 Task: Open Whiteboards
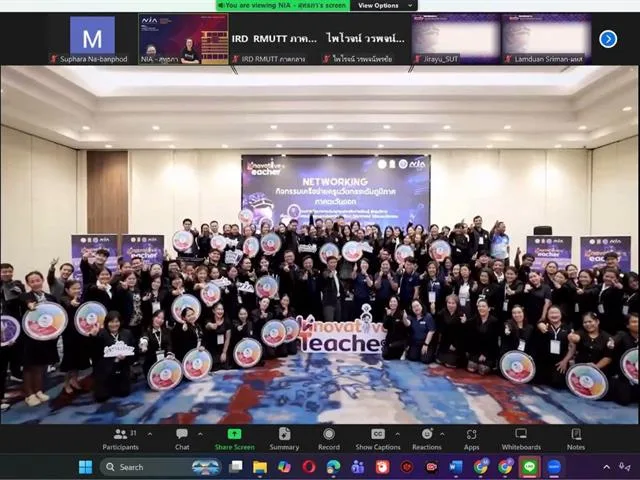[521, 440]
